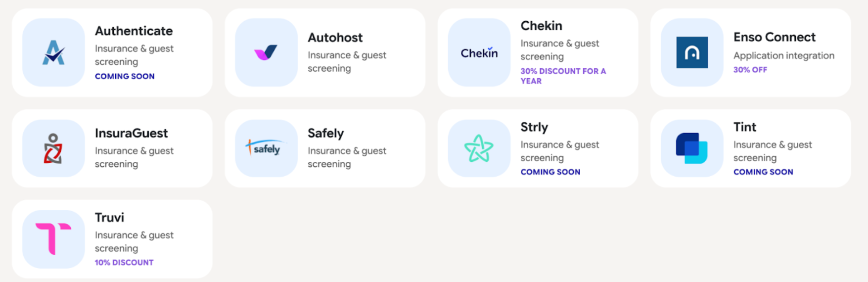The height and width of the screenshot is (282, 868).
Task: Click the Safely logo icon
Action: (266, 148)
